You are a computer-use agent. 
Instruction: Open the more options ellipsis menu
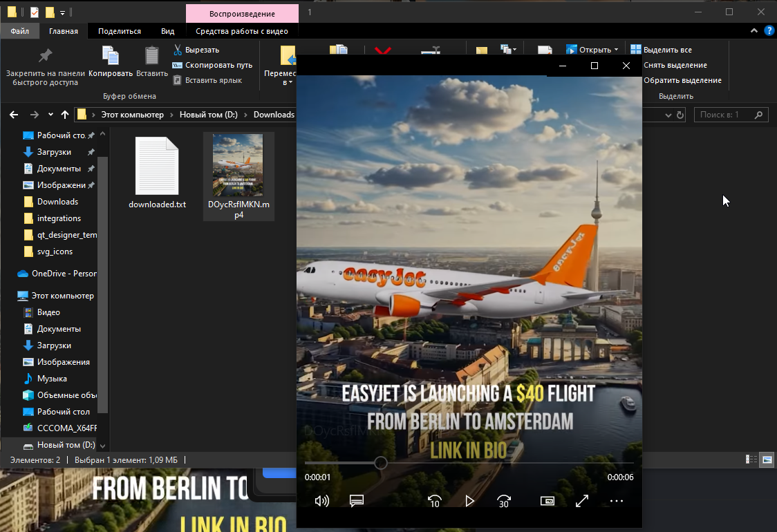(x=617, y=501)
